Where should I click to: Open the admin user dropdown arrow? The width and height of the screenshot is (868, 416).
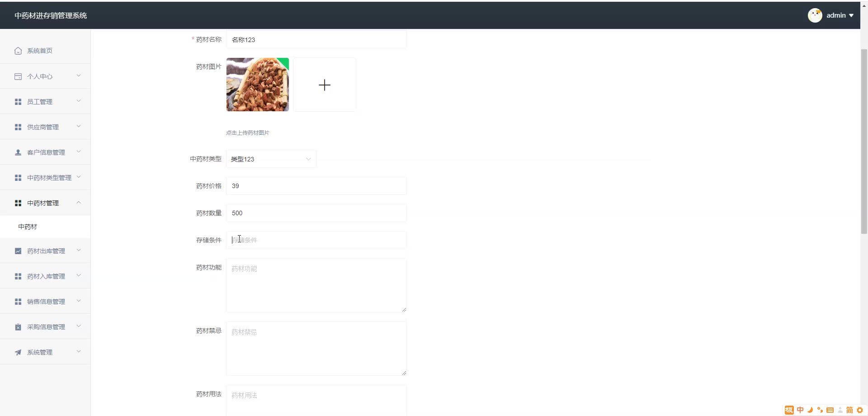click(x=851, y=15)
